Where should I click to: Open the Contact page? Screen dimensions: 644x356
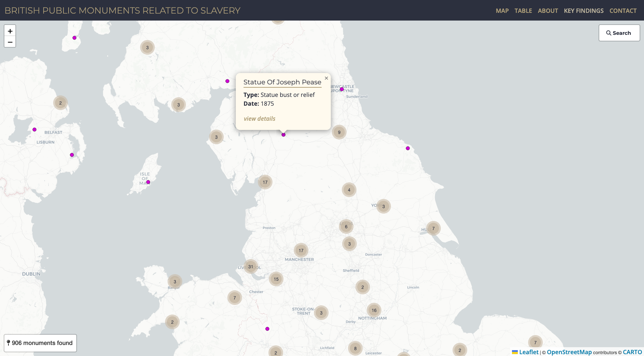click(x=623, y=11)
